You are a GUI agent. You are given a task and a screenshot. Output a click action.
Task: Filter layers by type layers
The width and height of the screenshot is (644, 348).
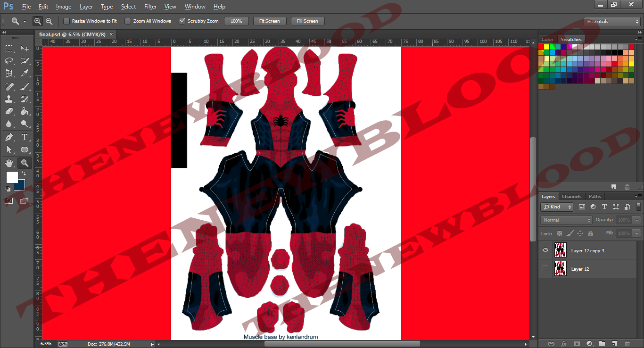tap(604, 207)
